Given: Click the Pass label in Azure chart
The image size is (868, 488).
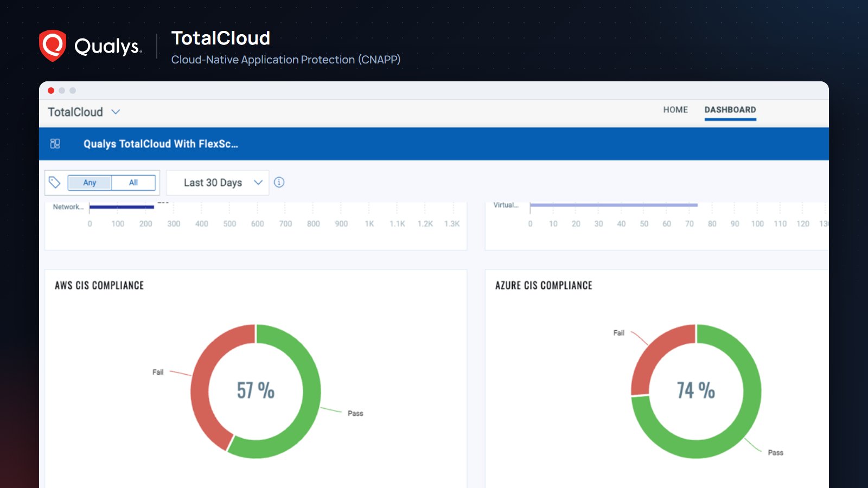Looking at the screenshot, I should [x=775, y=453].
